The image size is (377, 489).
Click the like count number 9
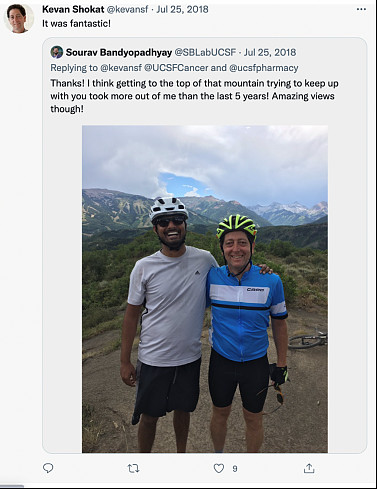pos(235,469)
